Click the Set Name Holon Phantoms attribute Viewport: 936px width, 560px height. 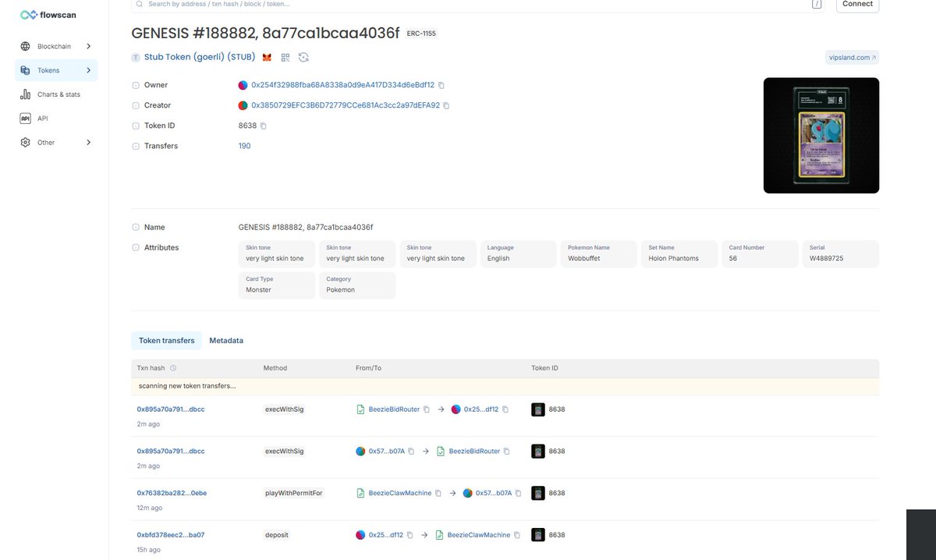click(679, 253)
